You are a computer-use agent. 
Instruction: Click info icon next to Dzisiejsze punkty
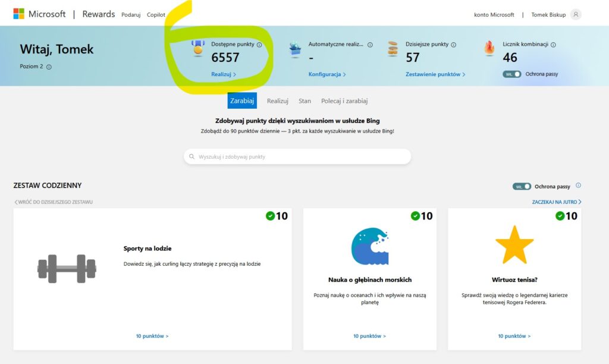pyautogui.click(x=454, y=45)
